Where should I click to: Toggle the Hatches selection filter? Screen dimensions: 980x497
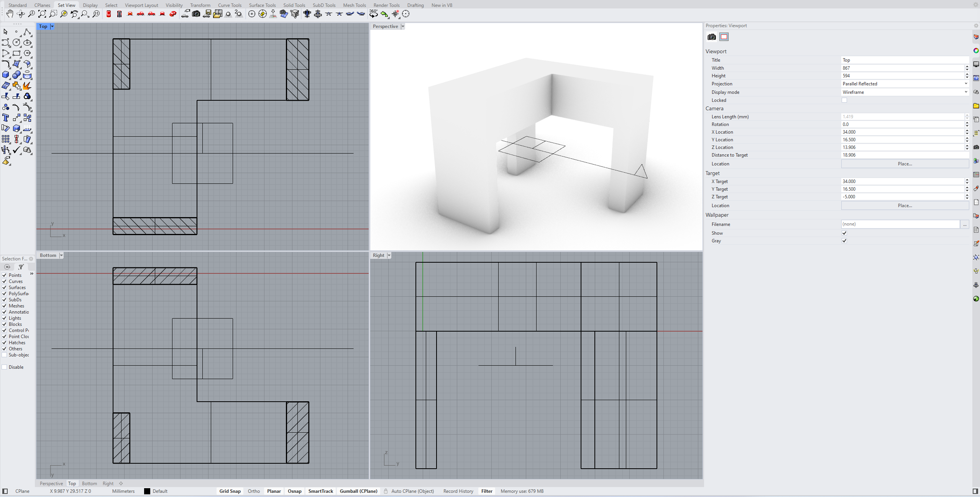point(5,343)
